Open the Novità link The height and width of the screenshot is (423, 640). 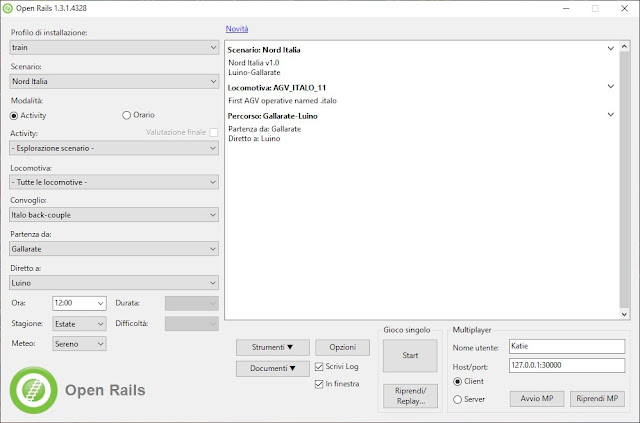click(237, 29)
